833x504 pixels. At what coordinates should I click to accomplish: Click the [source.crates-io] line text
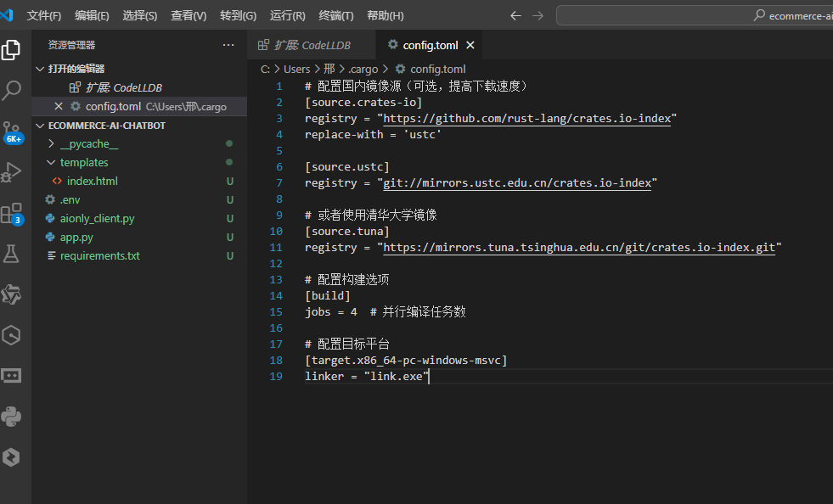point(363,102)
